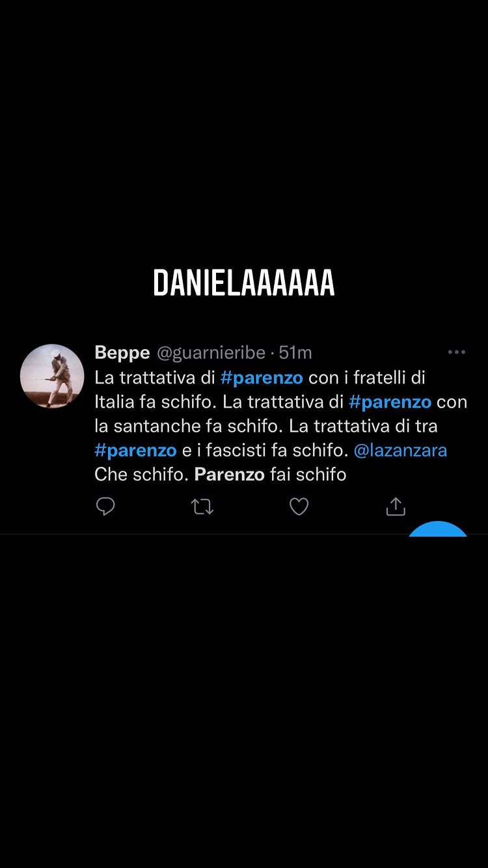Share the tweet using the upload arrow icon

point(396,507)
